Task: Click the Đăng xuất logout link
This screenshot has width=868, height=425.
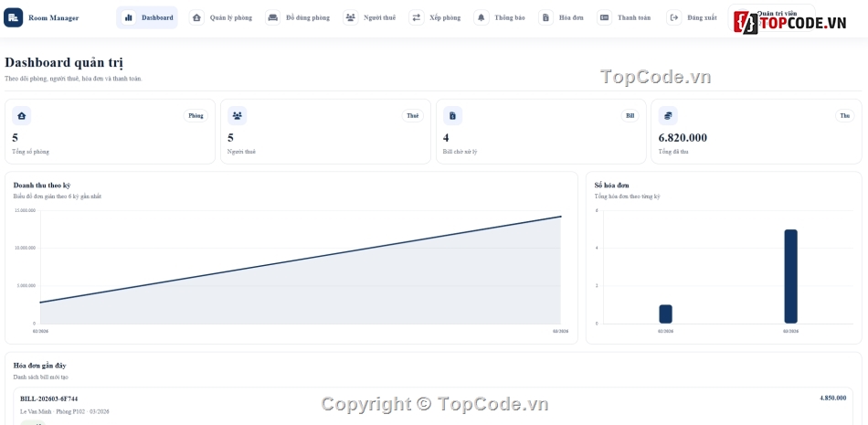Action: (x=692, y=17)
